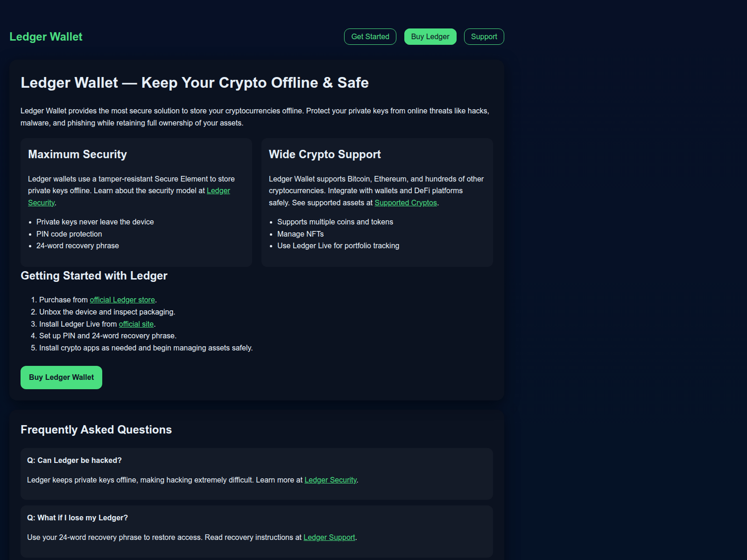Click the Buy Ledger nav button
The height and width of the screenshot is (560, 747).
click(430, 37)
